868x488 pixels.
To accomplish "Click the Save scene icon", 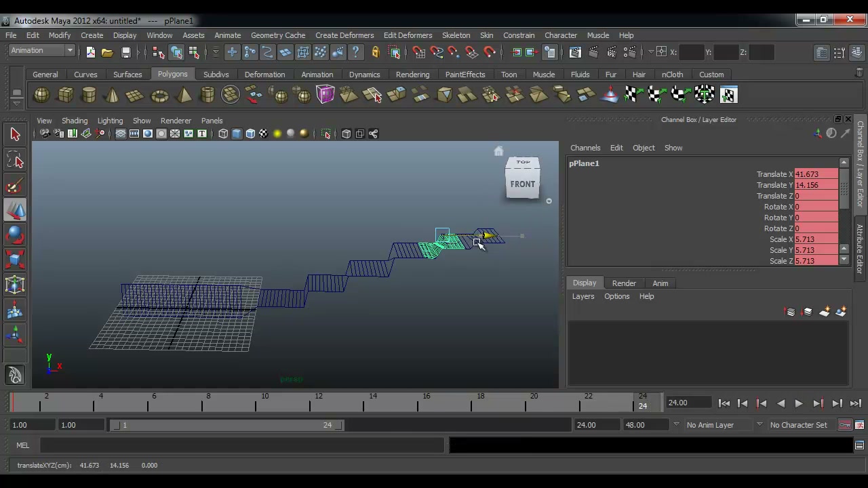I will (x=125, y=52).
